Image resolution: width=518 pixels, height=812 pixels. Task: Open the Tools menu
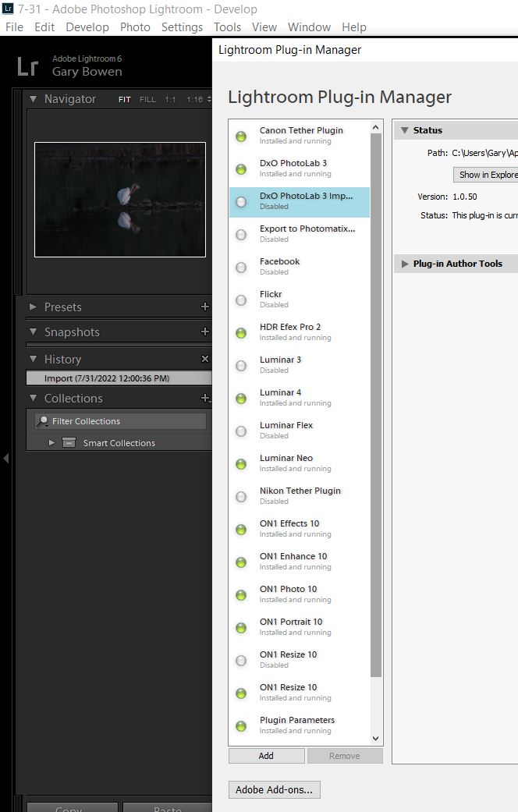(227, 27)
